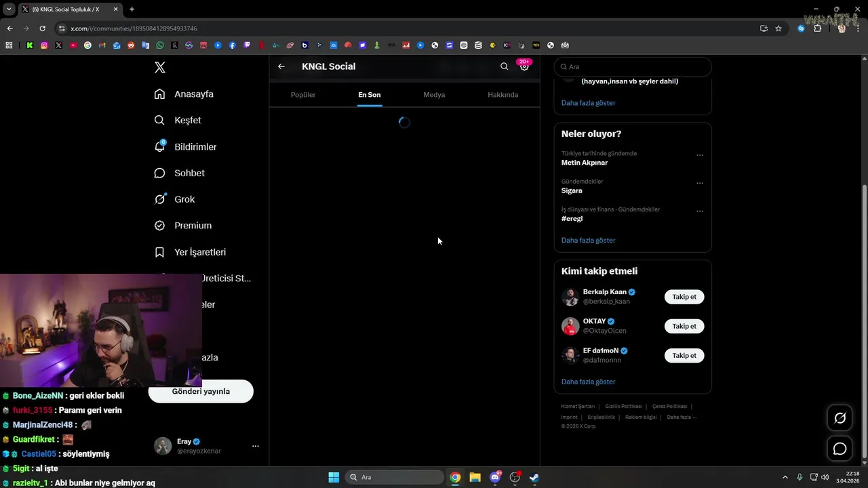Open the Chrome Extensions puzzle icon
The width and height of the screenshot is (868, 488).
[817, 28]
